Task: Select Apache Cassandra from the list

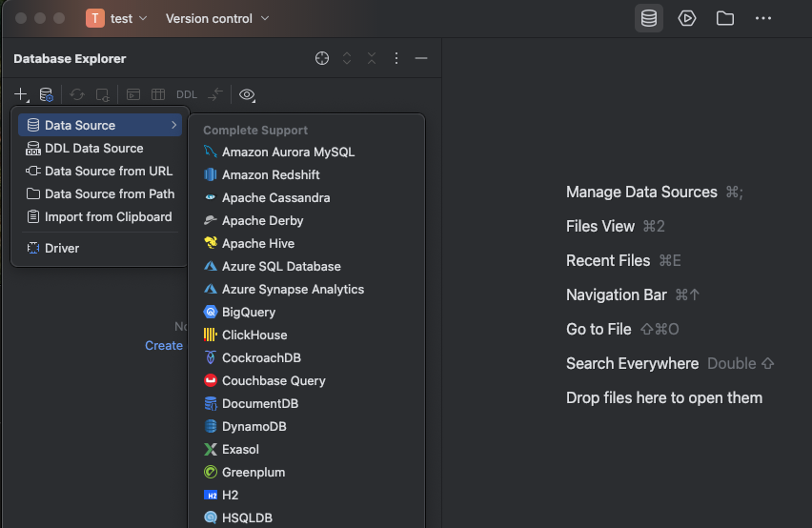Action: coord(275,197)
